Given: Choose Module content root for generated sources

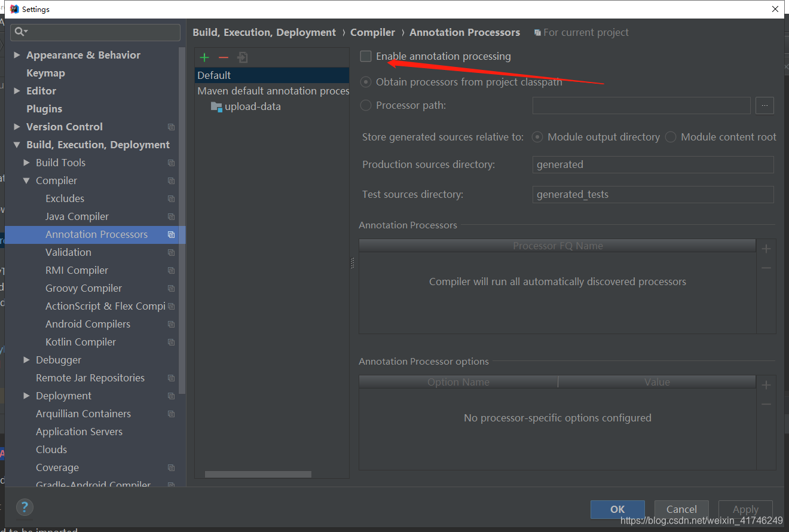Looking at the screenshot, I should 670,136.
